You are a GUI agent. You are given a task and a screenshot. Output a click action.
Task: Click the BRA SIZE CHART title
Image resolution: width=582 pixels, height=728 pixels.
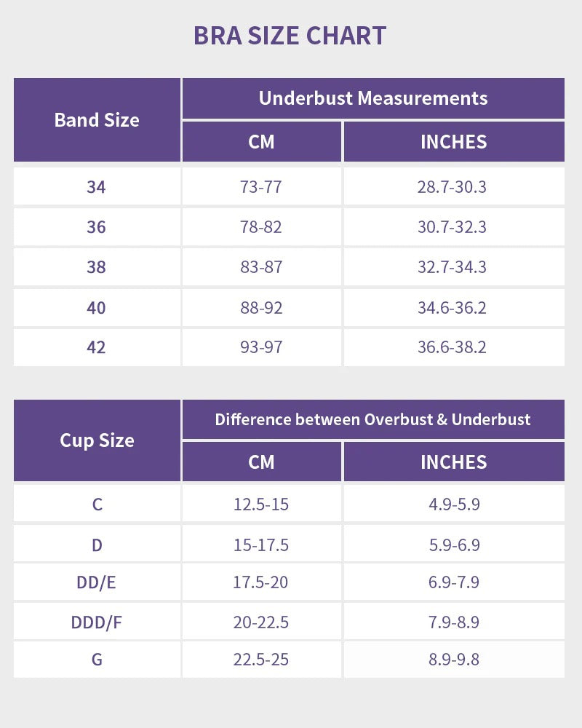click(290, 36)
